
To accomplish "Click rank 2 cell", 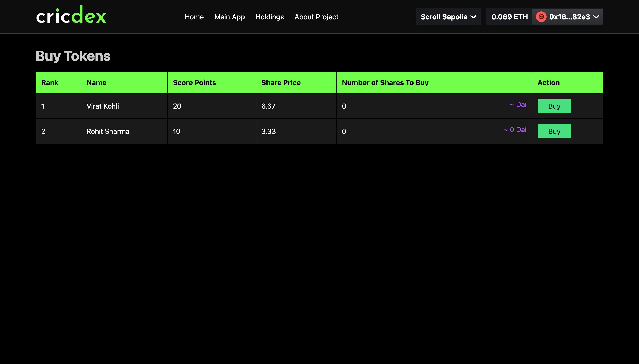I will (58, 131).
